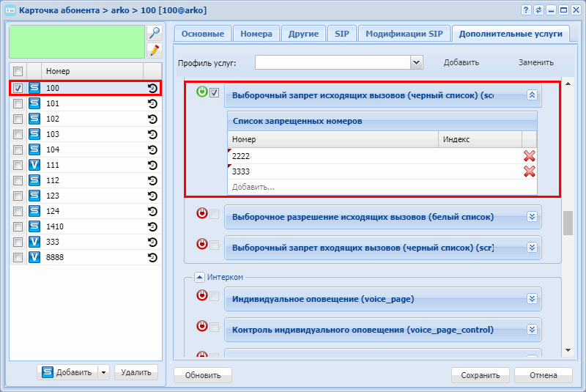Click the Добавить... row in forbidden numbers
This screenshot has height=392, width=586.
382,187
